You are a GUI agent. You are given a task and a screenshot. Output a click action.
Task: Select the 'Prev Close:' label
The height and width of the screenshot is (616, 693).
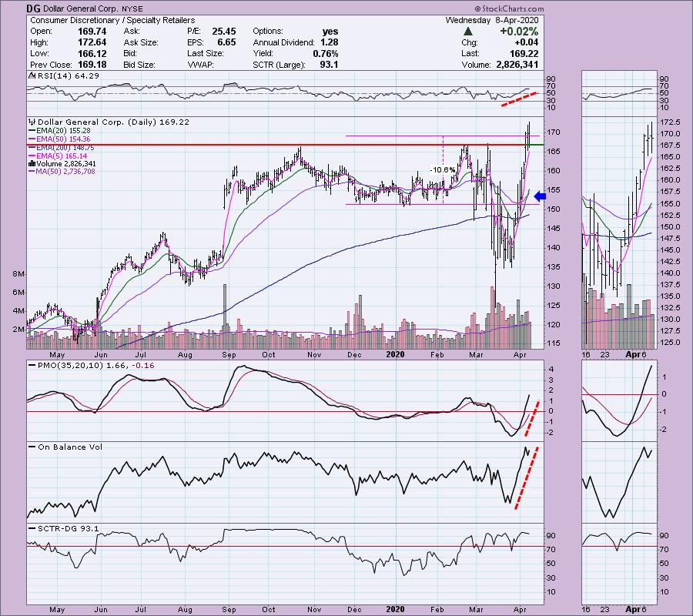point(52,65)
